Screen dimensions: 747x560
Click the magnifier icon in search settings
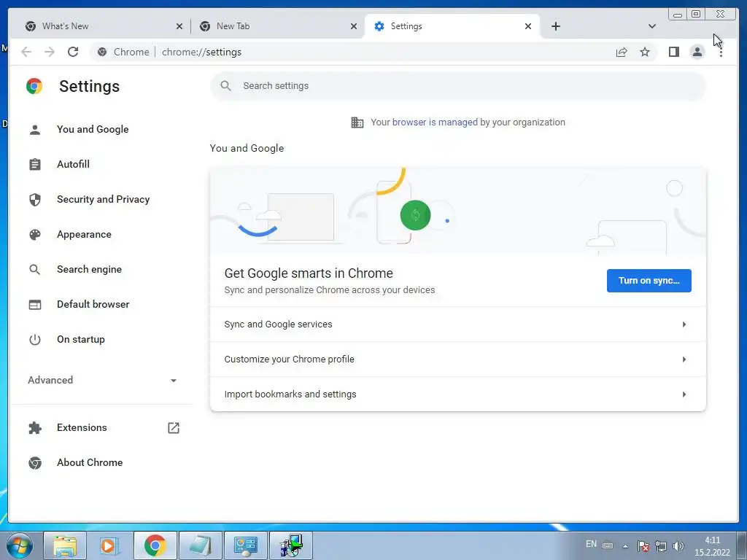click(x=226, y=86)
